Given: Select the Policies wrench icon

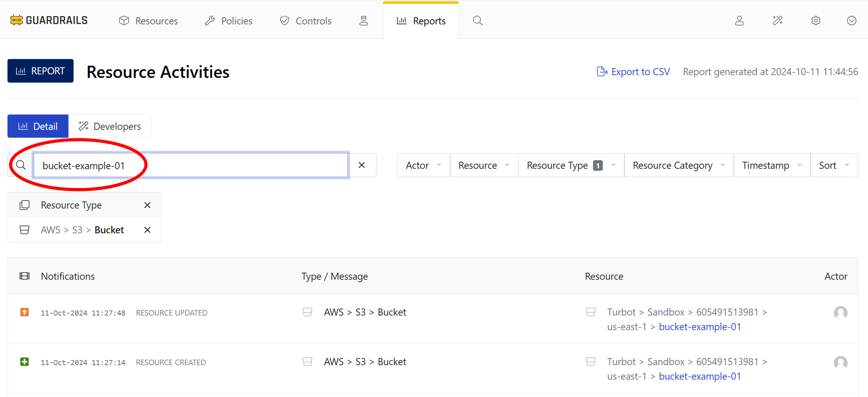Looking at the screenshot, I should [x=210, y=20].
